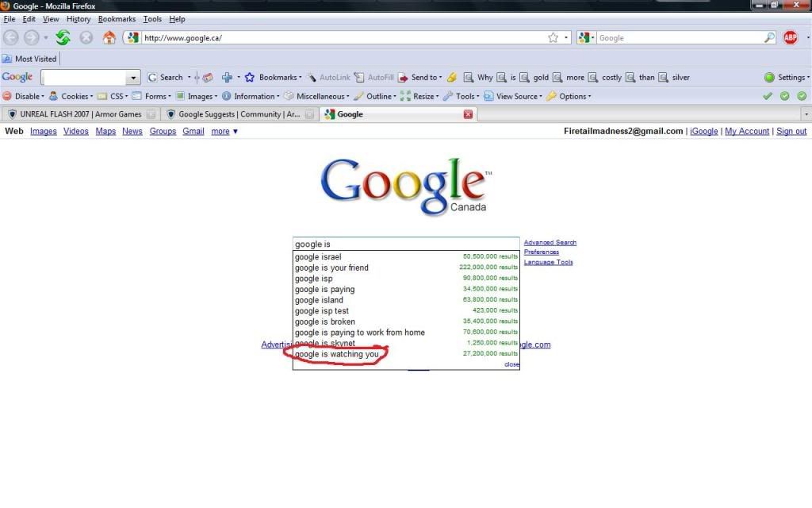Click the Videos link

point(75,131)
